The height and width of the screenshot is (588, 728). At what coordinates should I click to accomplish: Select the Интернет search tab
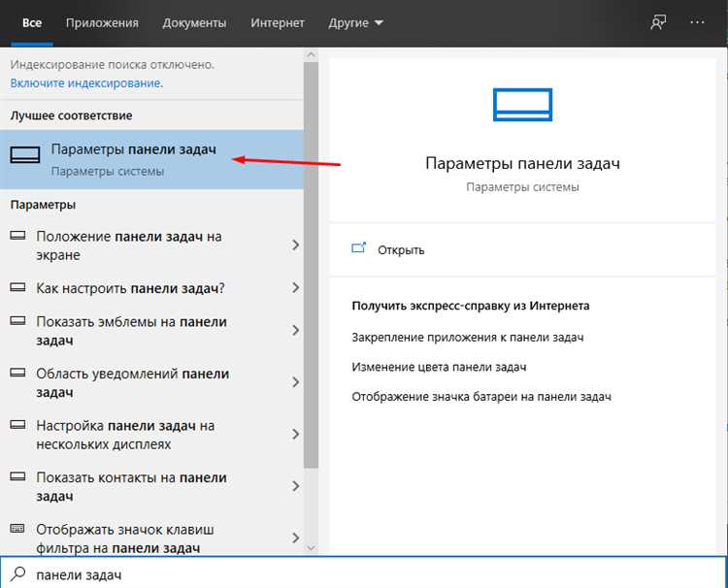click(x=277, y=22)
